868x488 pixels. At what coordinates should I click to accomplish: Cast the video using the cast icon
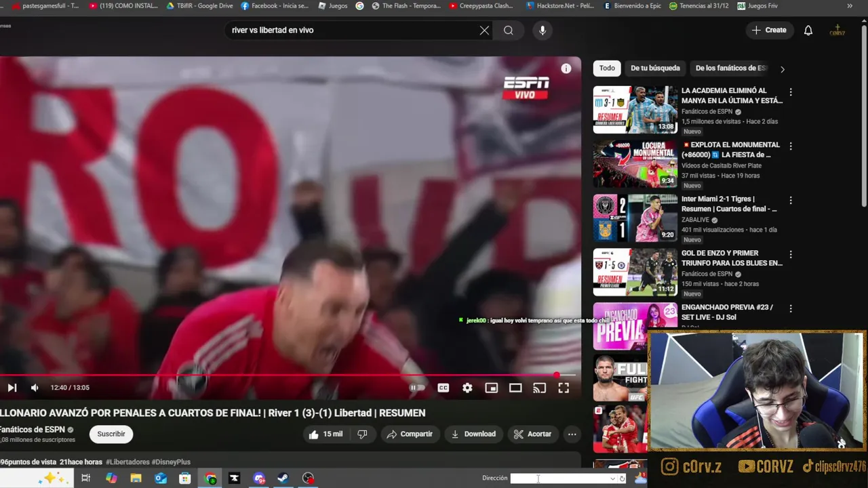pyautogui.click(x=540, y=388)
